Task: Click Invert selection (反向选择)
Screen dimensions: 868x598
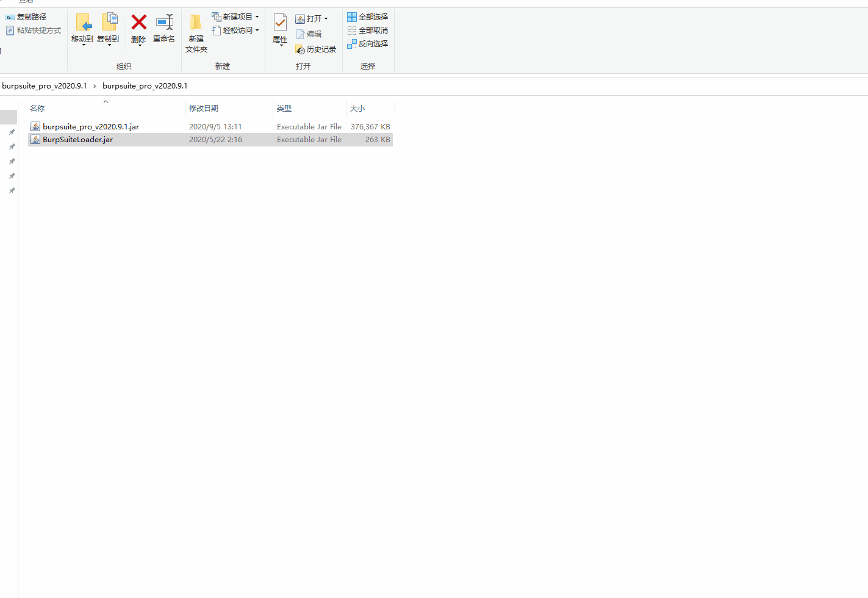Action: [368, 44]
